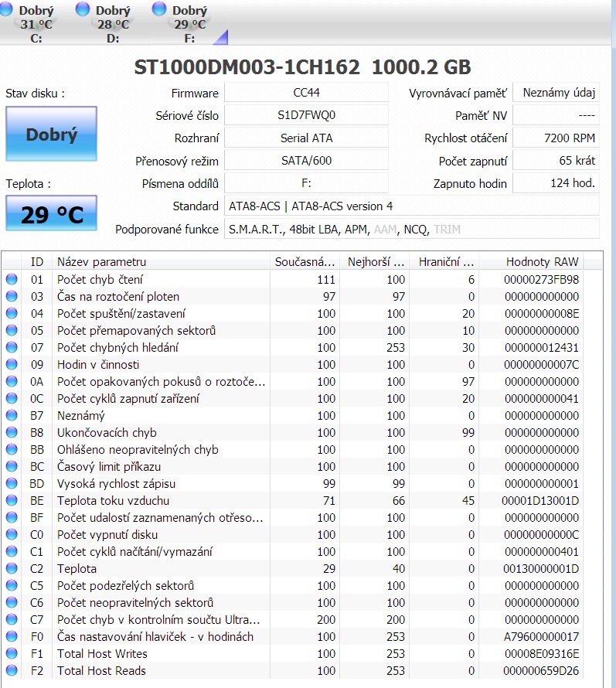Click the blue triangle next to F: tab
The image size is (616, 688).
pyautogui.click(x=222, y=38)
